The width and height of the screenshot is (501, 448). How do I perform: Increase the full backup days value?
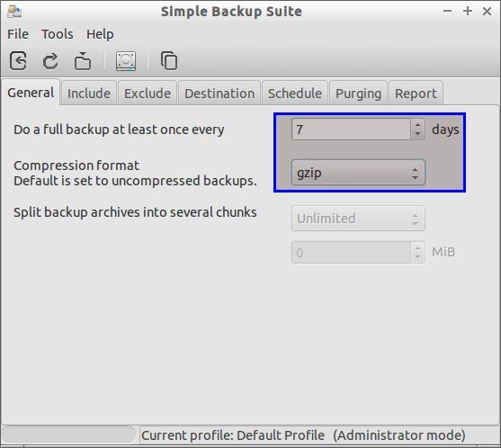417,125
